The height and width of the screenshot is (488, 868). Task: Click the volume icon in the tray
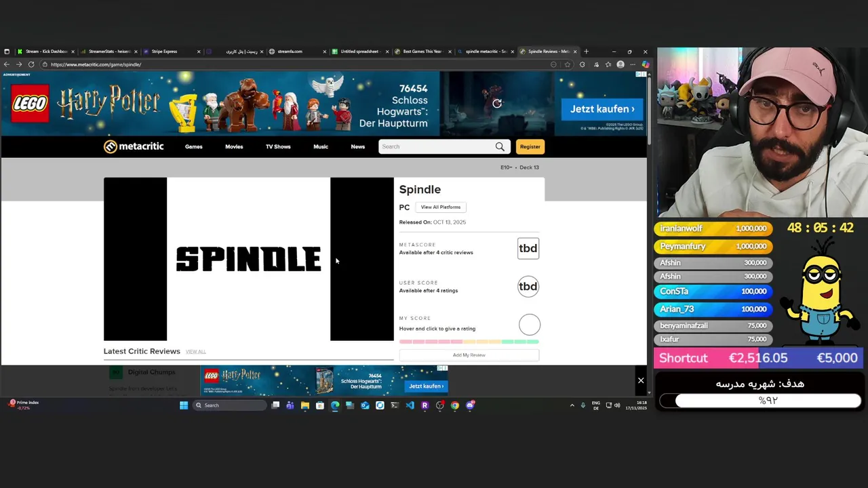point(617,405)
